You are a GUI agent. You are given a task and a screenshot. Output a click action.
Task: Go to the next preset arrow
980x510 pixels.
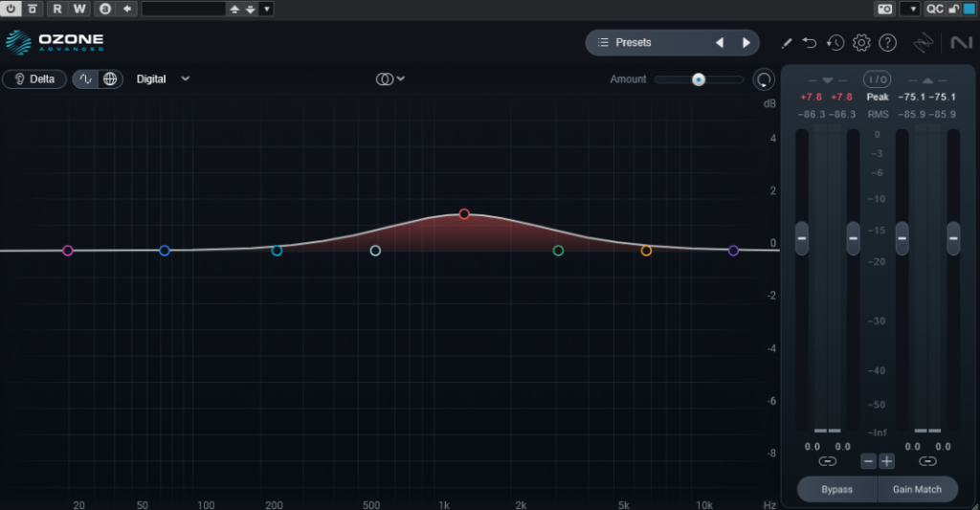click(746, 43)
